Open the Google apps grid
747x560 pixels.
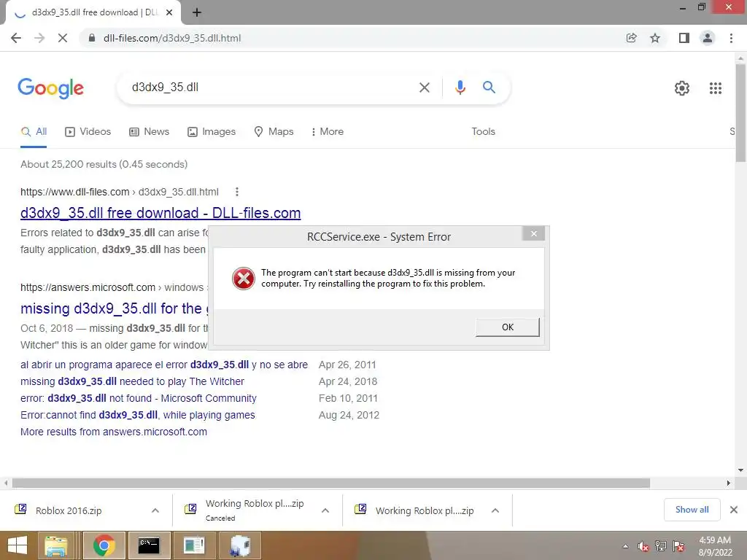[x=715, y=88]
